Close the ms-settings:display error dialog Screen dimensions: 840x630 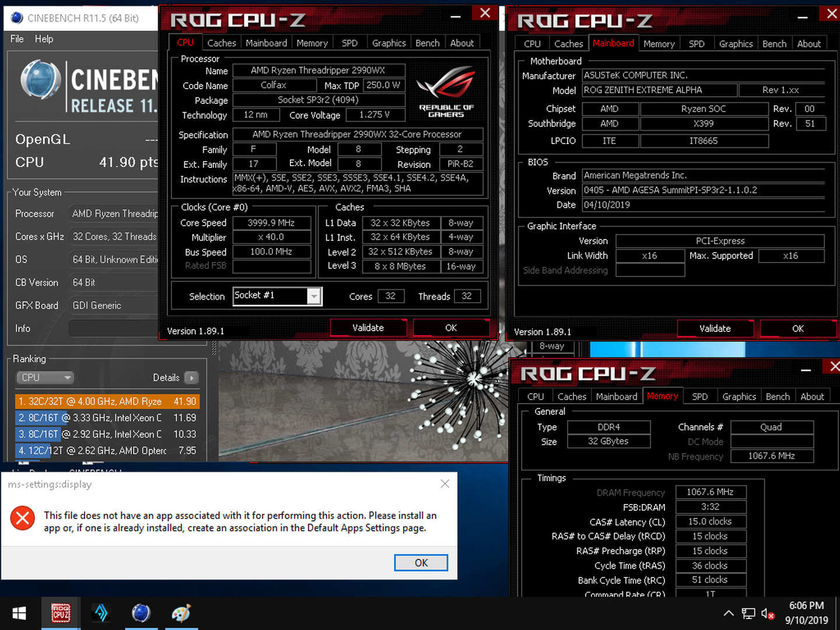(445, 484)
